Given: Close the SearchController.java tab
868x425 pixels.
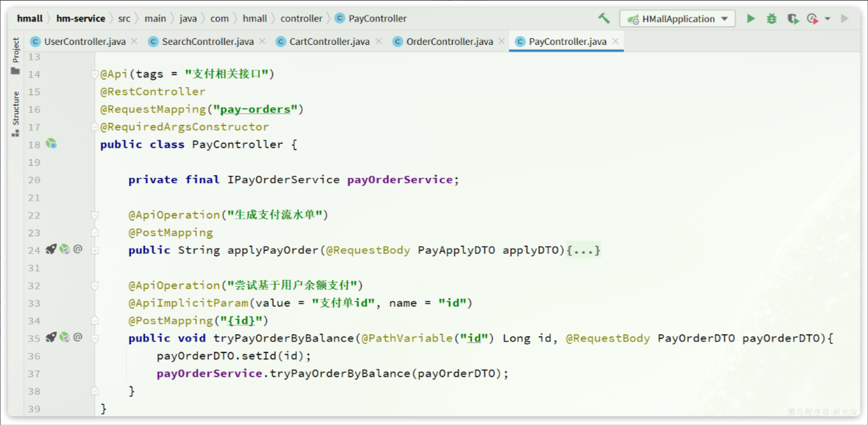Looking at the screenshot, I should [x=262, y=42].
